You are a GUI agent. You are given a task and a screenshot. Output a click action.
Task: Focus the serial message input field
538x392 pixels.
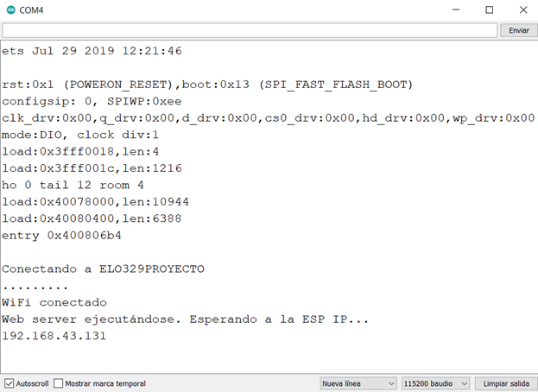click(250, 30)
